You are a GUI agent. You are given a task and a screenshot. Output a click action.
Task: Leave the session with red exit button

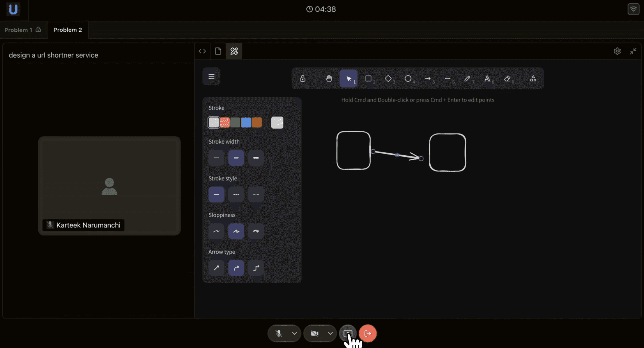point(368,333)
